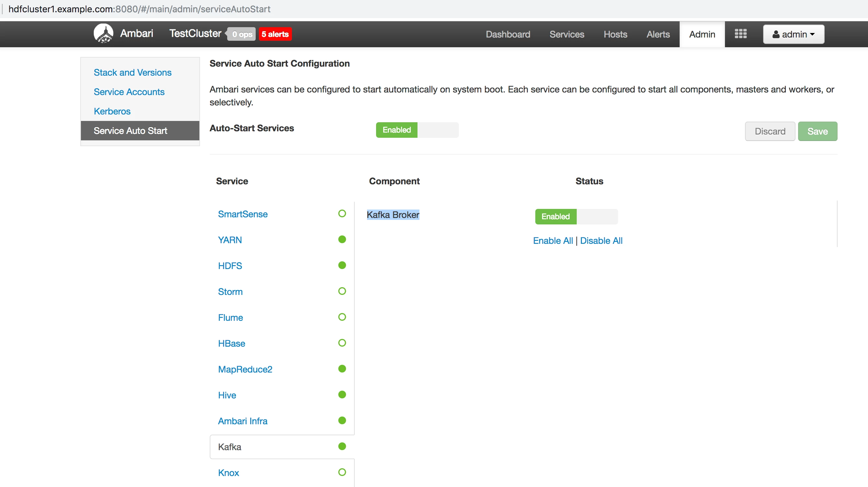Click the Discard button
Screen dimensions: 868x487
pos(770,131)
